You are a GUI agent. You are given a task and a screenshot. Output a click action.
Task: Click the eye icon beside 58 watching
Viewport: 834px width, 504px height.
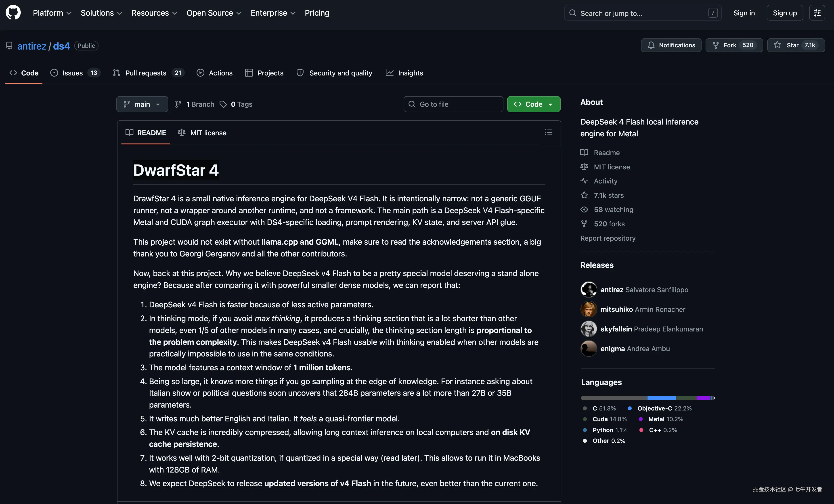click(584, 209)
